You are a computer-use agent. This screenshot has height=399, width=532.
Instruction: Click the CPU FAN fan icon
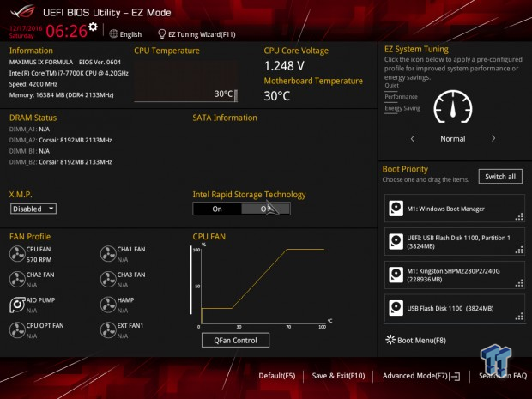point(17,254)
